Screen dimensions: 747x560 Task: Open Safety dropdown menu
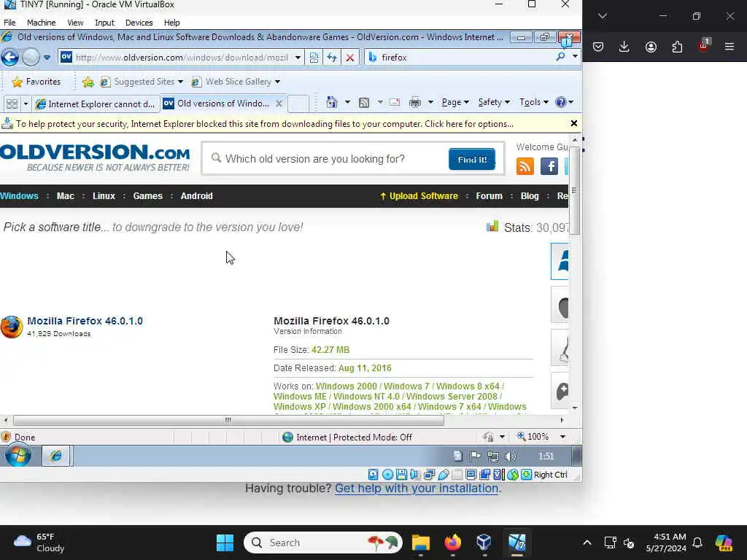pyautogui.click(x=494, y=102)
